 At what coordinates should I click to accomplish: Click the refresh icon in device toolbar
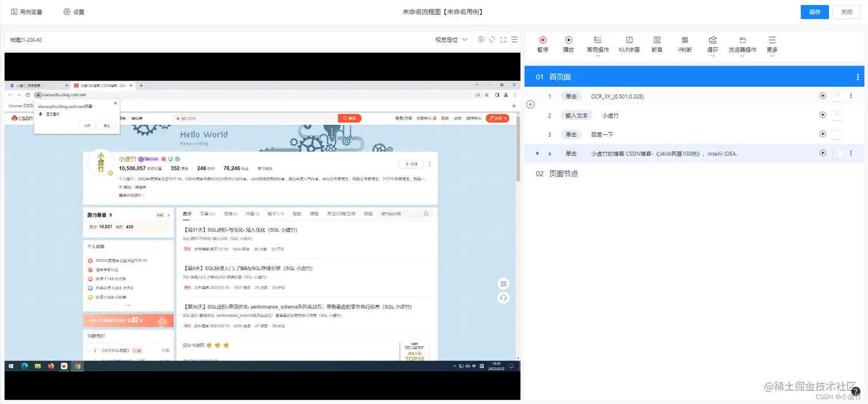(492, 40)
